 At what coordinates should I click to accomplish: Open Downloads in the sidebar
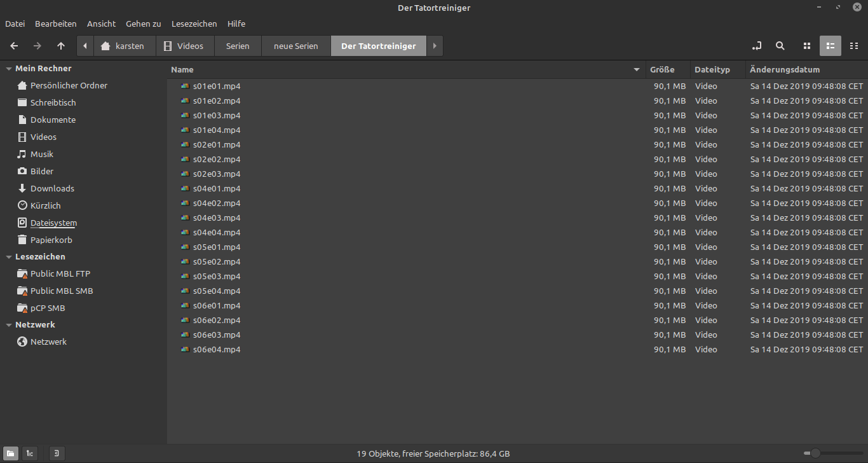click(52, 189)
